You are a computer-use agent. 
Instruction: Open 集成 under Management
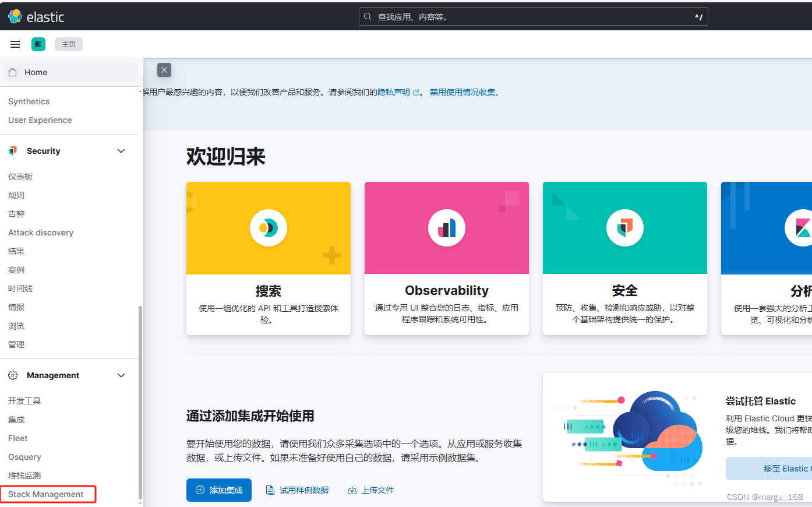pyautogui.click(x=16, y=420)
